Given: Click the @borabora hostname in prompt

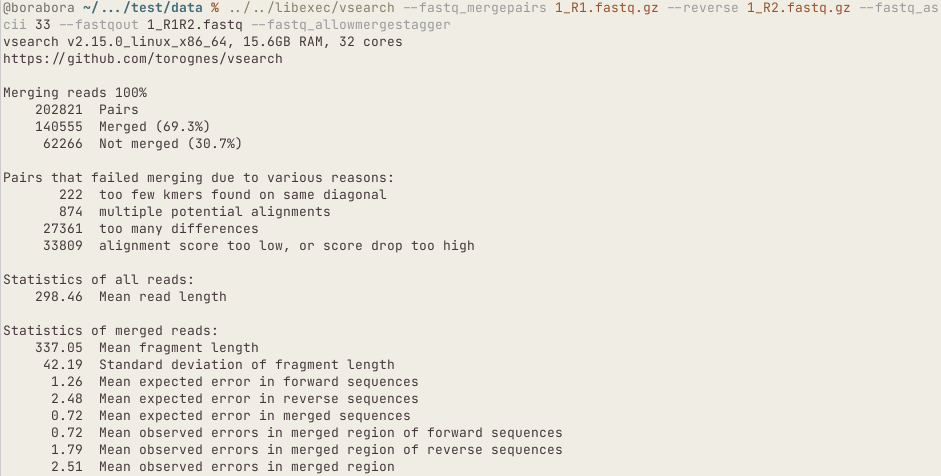Looking at the screenshot, I should pyautogui.click(x=38, y=8).
